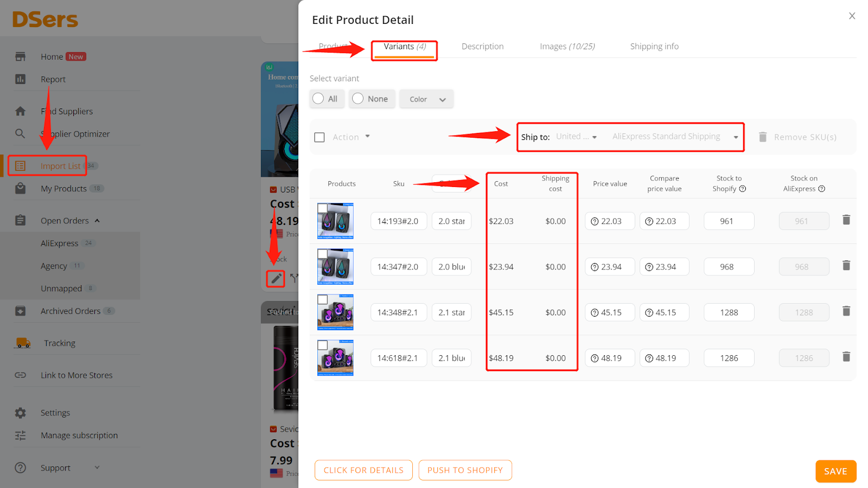Switch to the Variants tab

[x=405, y=47]
